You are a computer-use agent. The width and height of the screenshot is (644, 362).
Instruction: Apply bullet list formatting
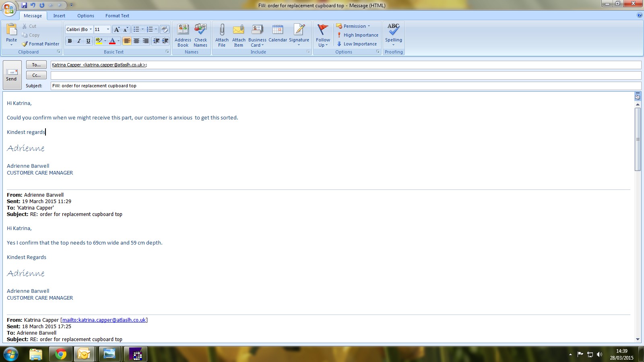(x=136, y=29)
